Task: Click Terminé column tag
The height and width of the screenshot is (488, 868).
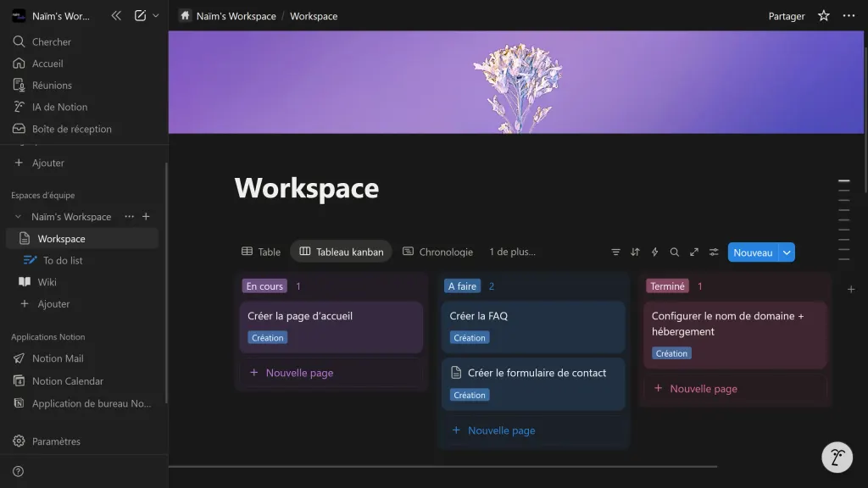Action: click(667, 286)
